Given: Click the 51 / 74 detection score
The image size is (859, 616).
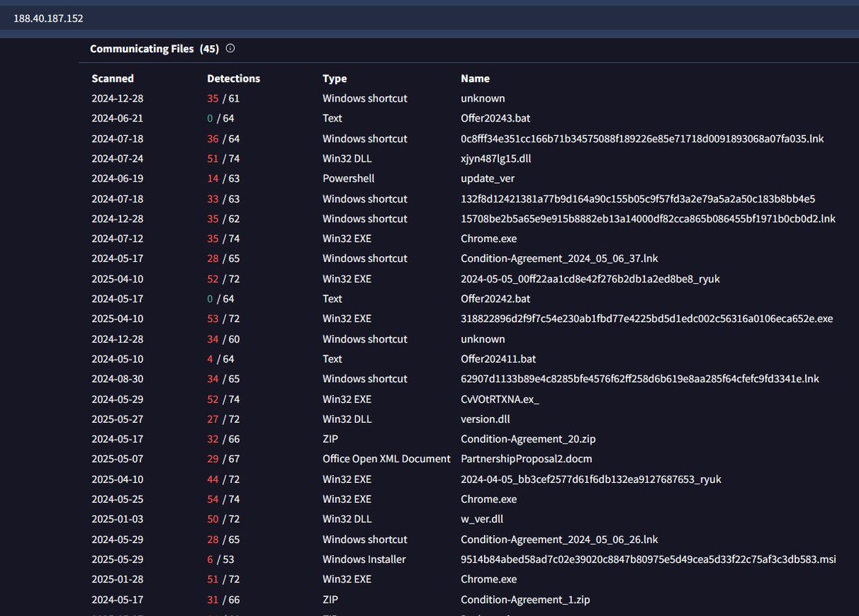Looking at the screenshot, I should (223, 159).
